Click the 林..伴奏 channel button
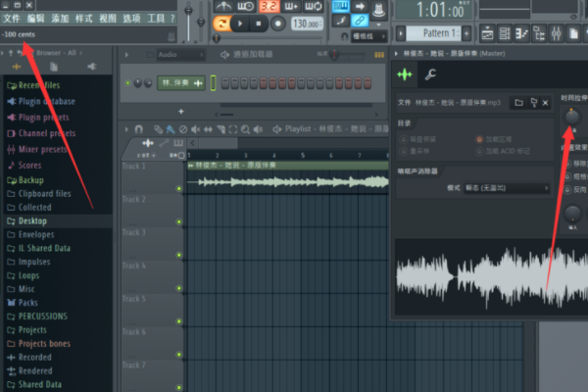Screen dimensions: 588x392 coord(180,83)
